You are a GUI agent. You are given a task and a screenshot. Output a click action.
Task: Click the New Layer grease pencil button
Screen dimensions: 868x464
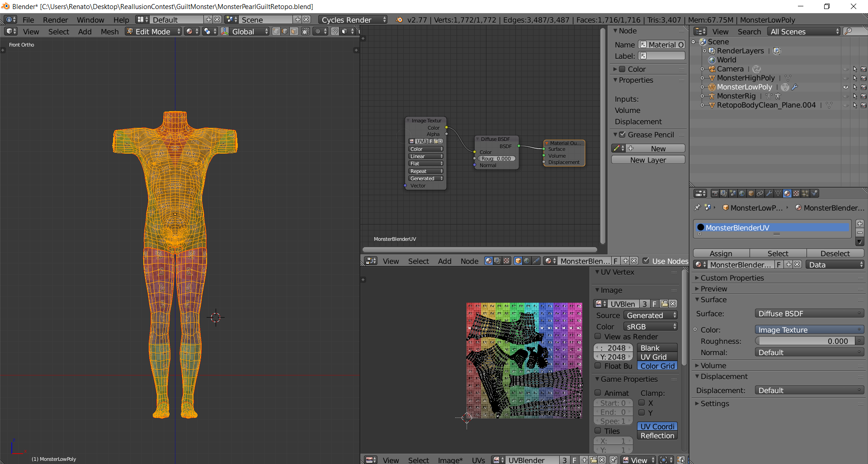point(648,159)
